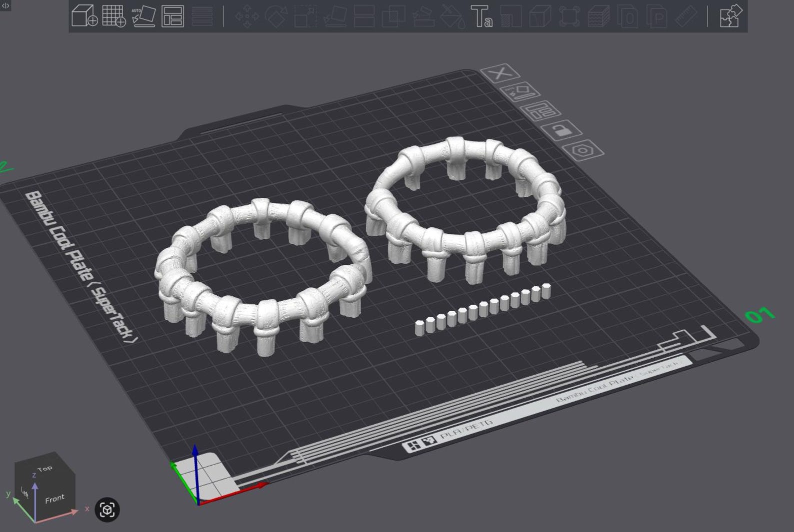
Task: Click the Front face of view cube
Action: [x=54, y=498]
